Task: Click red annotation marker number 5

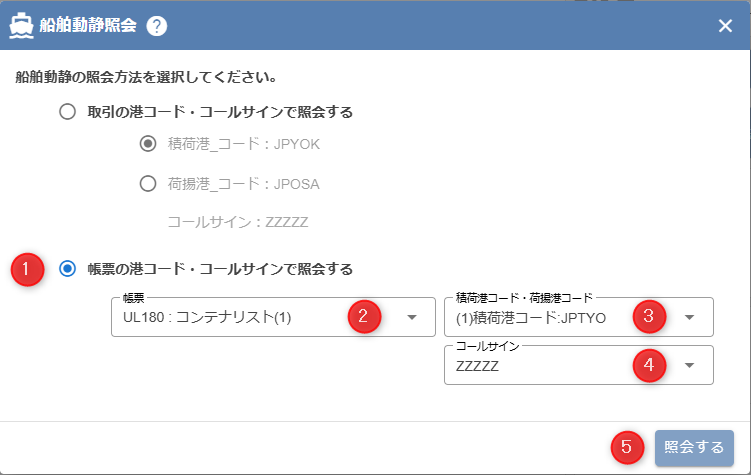Action: coord(626,447)
